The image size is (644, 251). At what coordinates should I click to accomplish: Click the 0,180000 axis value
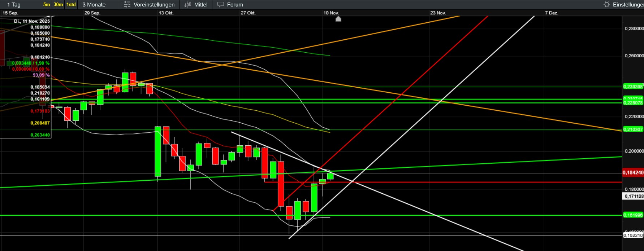click(634, 189)
